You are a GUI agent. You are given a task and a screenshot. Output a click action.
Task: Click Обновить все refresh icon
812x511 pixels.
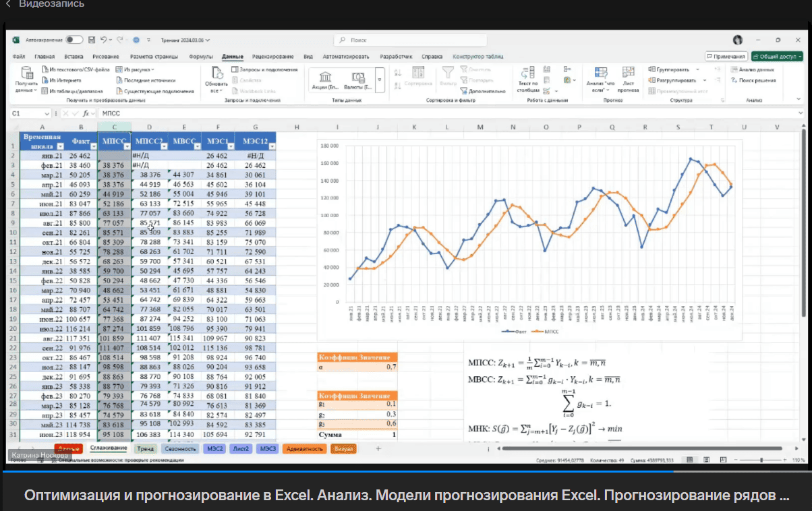(216, 73)
